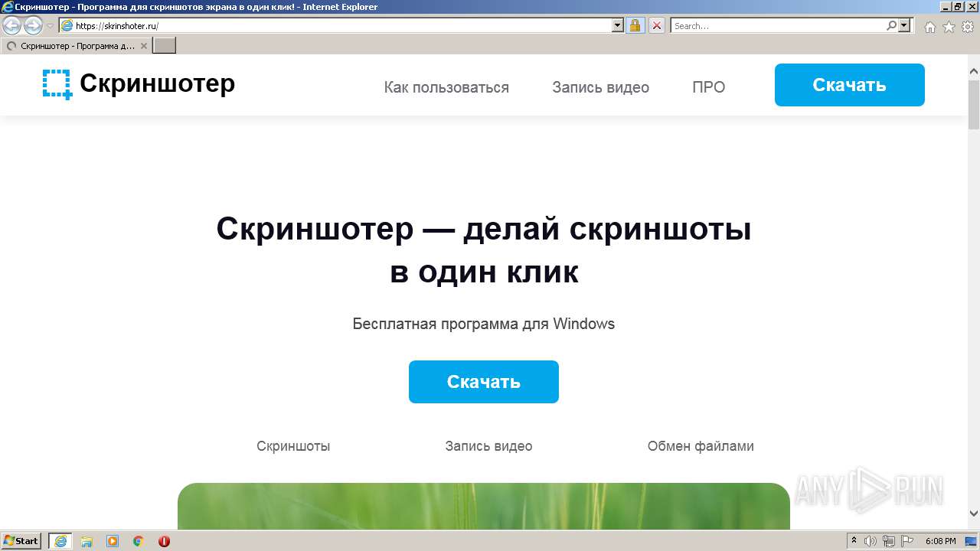Viewport: 980px width, 551px height.
Task: Click the search magnifier icon
Action: pos(891,26)
